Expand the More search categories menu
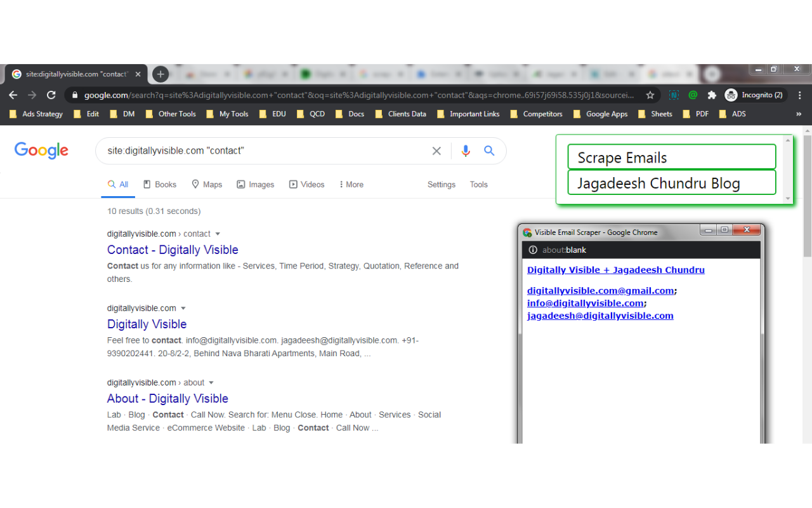The image size is (812, 508). click(351, 185)
